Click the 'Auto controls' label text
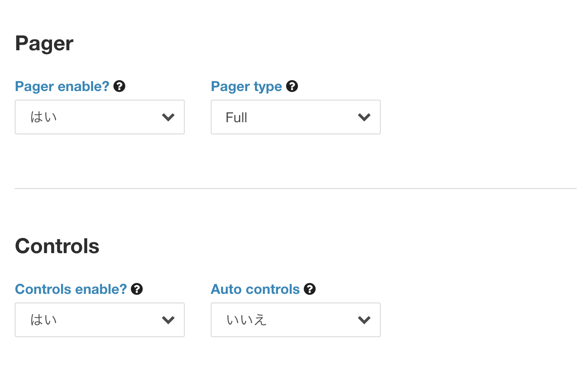 [255, 289]
